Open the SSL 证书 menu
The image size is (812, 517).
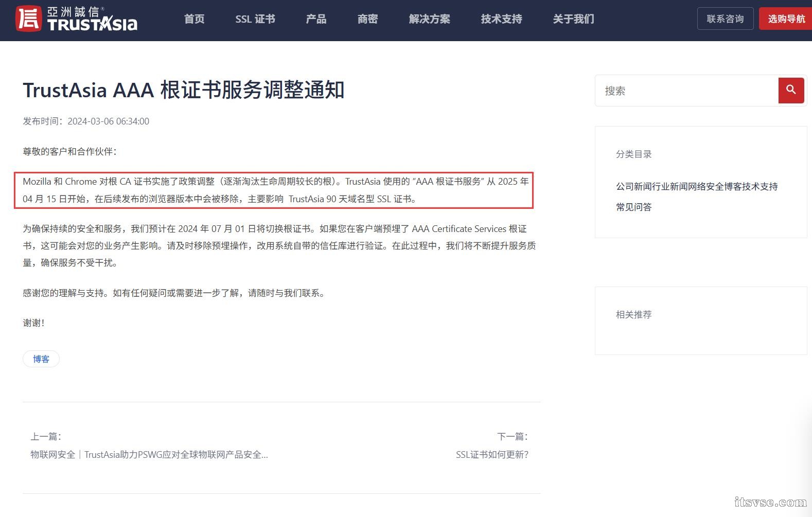point(255,19)
